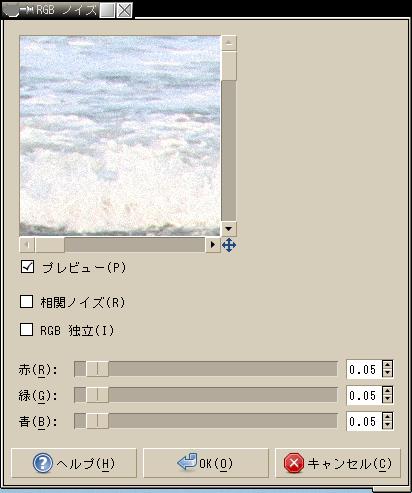The width and height of the screenshot is (412, 493).
Task: Click the preview navigation cross-arrows icon
Action: click(229, 245)
